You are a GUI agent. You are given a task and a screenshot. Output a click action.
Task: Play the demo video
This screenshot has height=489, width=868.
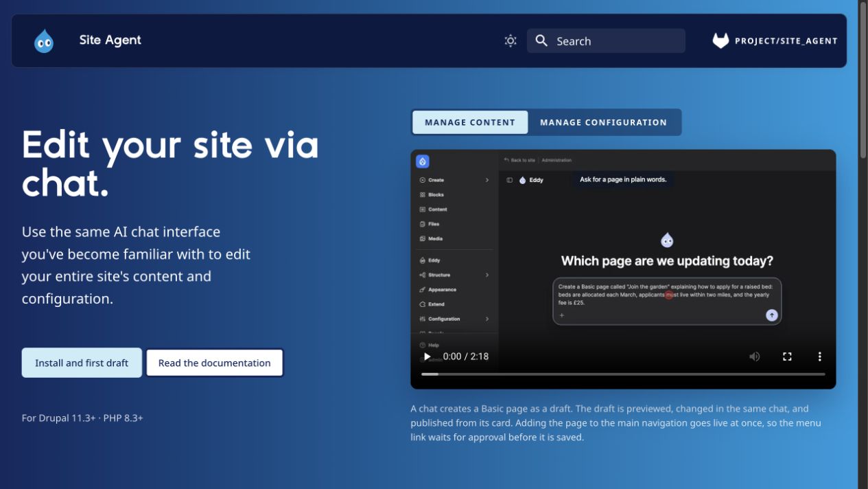427,356
